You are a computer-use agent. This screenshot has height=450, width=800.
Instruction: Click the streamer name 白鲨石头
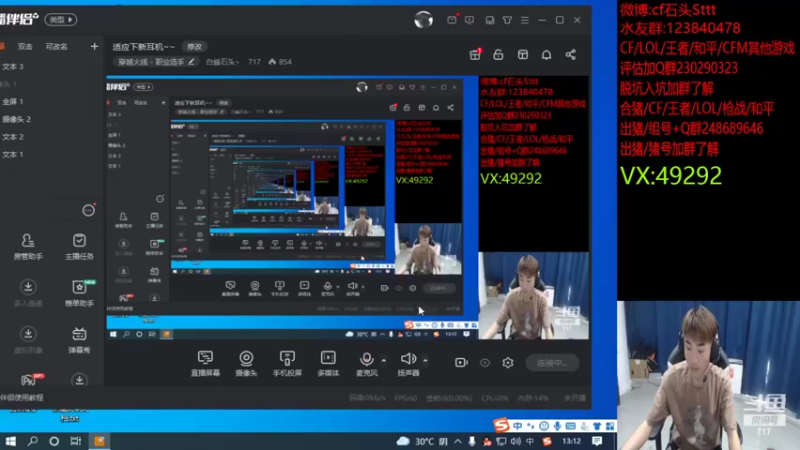click(x=222, y=62)
